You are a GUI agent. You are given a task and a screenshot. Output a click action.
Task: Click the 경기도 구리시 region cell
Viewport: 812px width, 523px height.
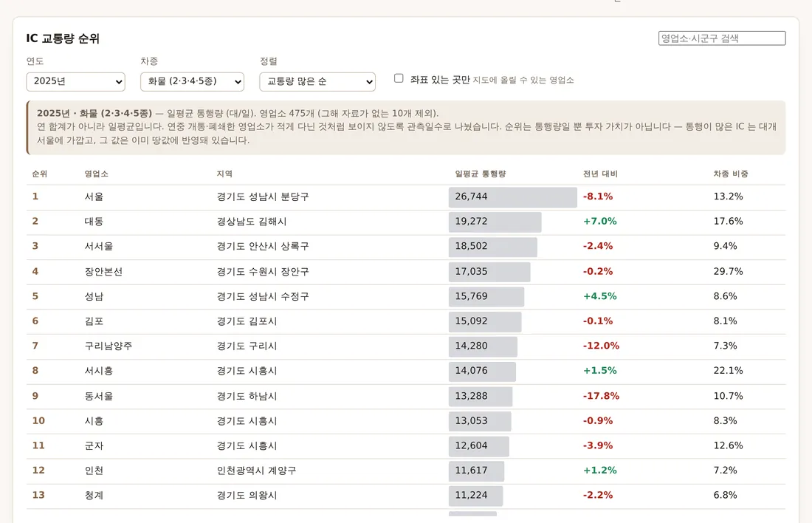[x=247, y=346]
